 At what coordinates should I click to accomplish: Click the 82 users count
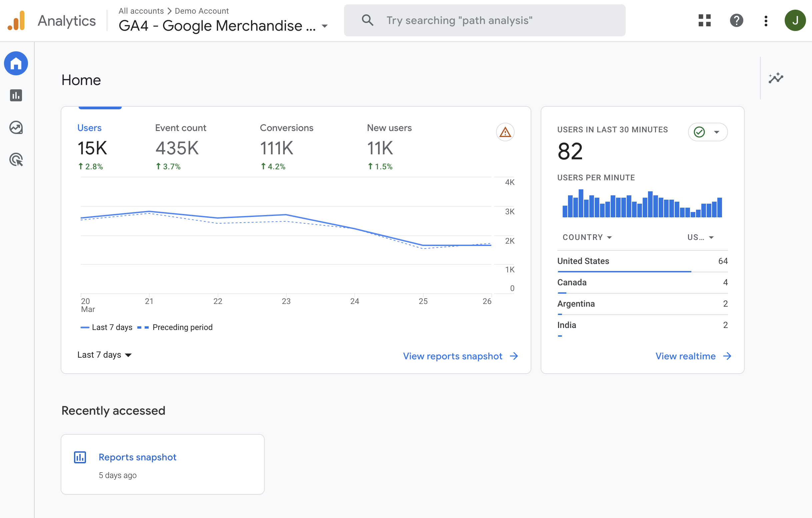click(570, 151)
